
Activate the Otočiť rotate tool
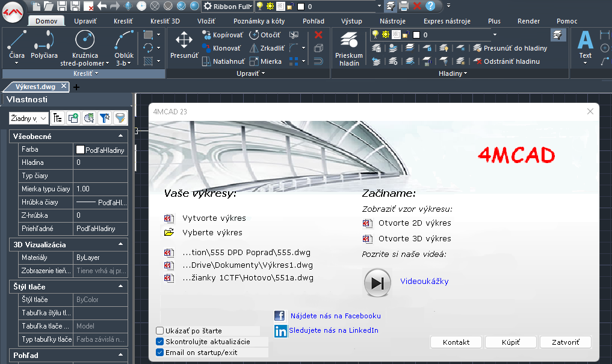pos(265,35)
